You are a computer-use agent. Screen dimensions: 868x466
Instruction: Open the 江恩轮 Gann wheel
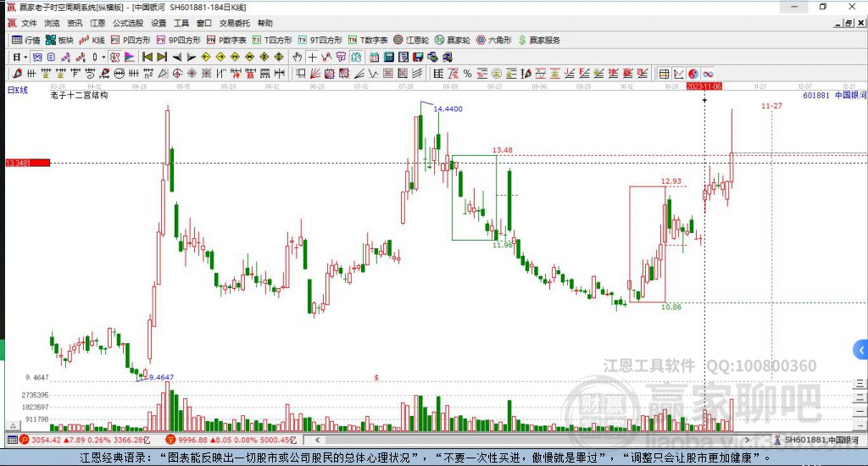411,40
